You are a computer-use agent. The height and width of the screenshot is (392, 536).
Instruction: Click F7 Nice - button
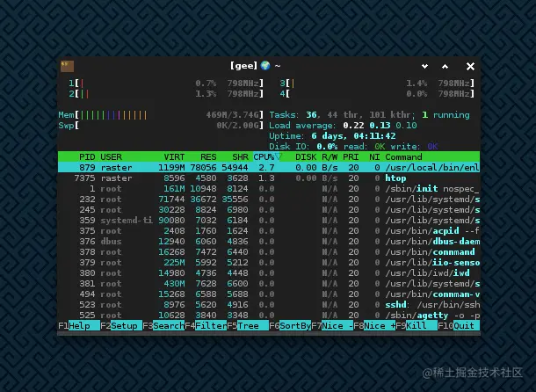tap(332, 325)
